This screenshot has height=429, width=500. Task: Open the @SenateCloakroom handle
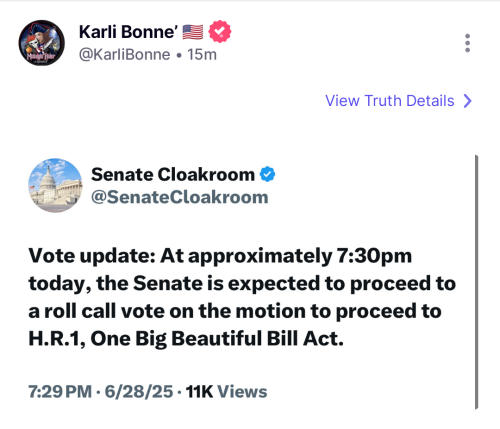point(180,197)
